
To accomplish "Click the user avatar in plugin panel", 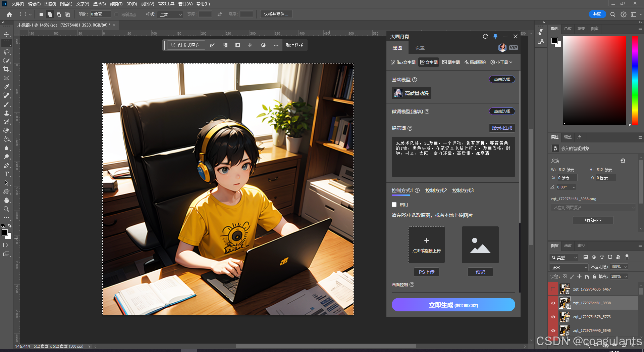I will 502,48.
